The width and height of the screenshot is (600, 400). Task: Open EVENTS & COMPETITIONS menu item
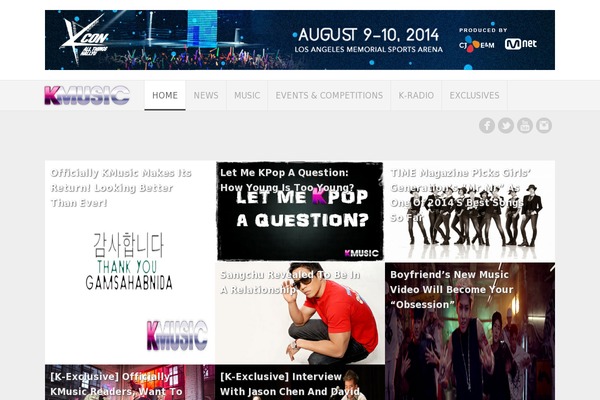329,95
